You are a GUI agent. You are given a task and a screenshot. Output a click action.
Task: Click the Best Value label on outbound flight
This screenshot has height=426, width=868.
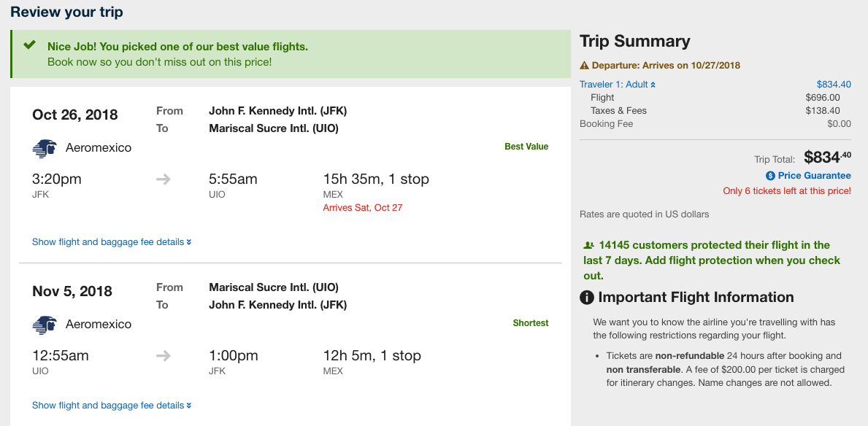[x=526, y=147]
